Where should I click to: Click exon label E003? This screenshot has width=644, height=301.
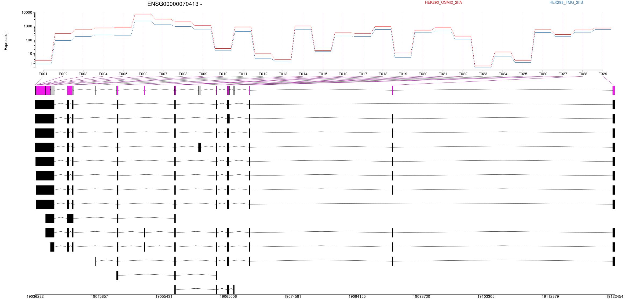pos(83,74)
